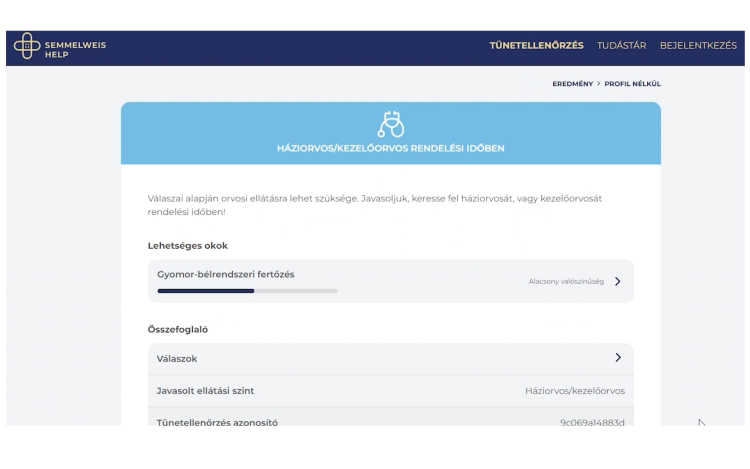Viewport: 750px width, 469px height.
Task: Click the HÁZIORVOS/KEZELŐORVOS RENDELÉSI IDŐBEN banner title
Action: coord(390,149)
